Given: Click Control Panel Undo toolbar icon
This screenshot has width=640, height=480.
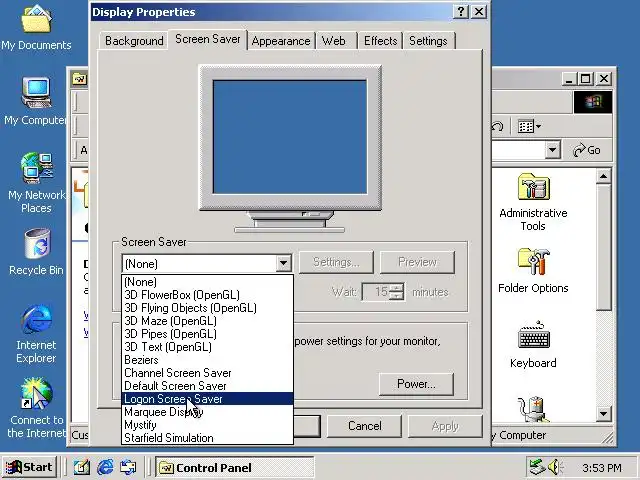Looking at the screenshot, I should (498, 127).
